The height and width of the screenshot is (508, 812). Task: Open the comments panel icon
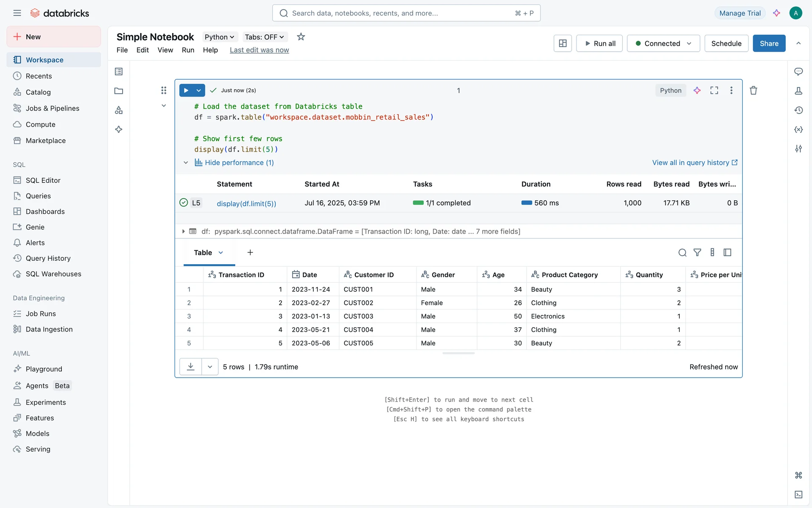pyautogui.click(x=798, y=72)
